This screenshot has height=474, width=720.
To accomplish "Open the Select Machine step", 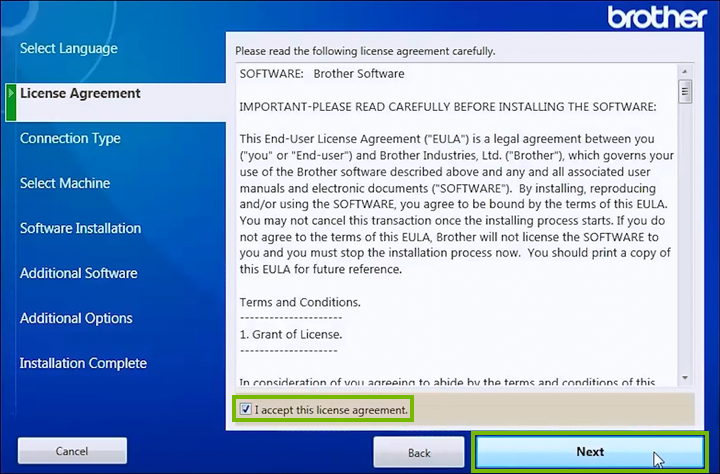I will (65, 183).
